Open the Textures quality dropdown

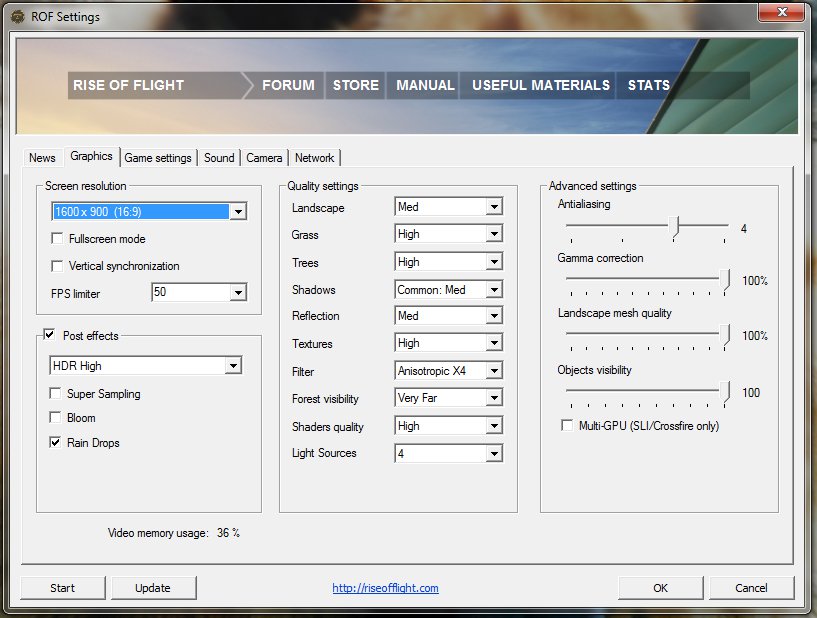449,343
